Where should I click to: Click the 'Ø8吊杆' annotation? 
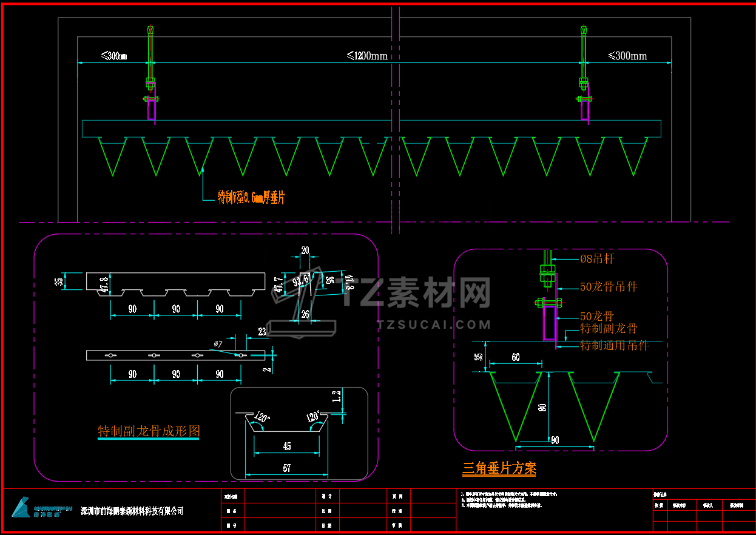(598, 259)
